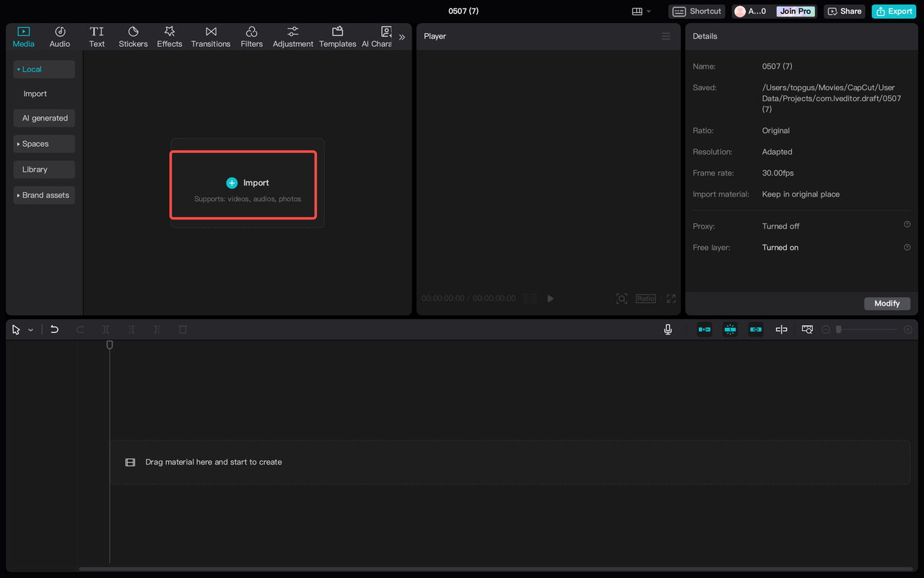
Task: Open the select tool mode dropdown arrow
Action: click(30, 330)
